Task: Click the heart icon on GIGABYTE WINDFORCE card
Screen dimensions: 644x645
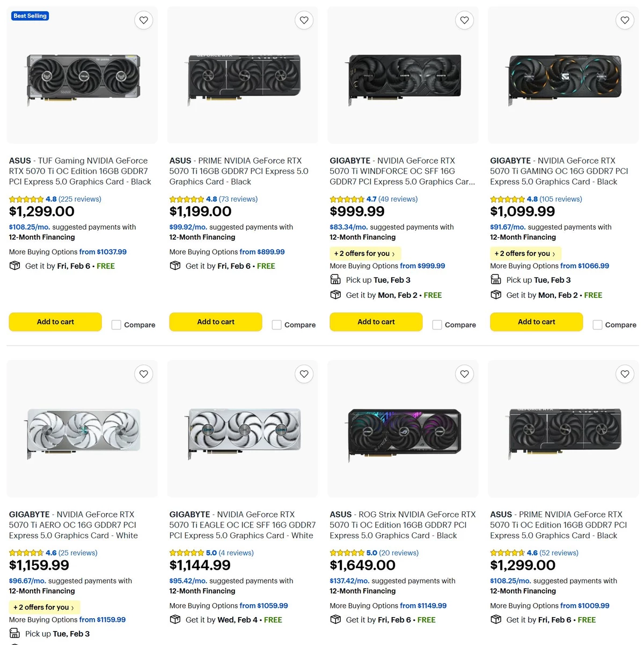Action: pos(464,20)
